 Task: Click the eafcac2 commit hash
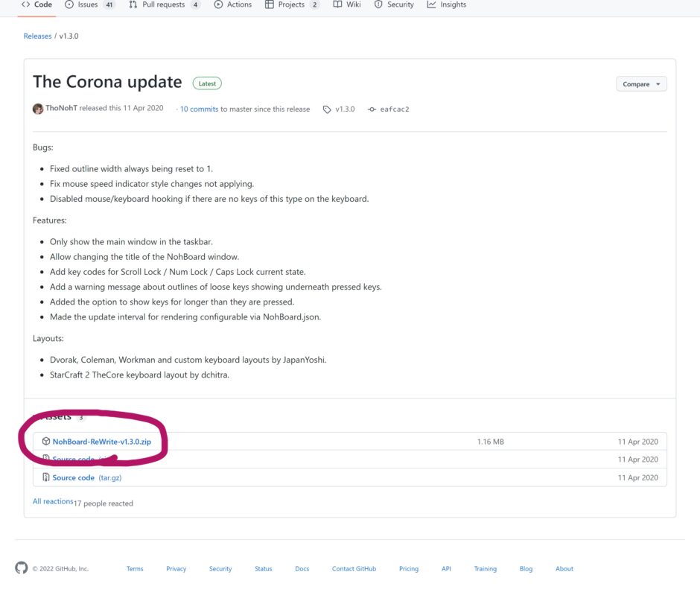395,109
